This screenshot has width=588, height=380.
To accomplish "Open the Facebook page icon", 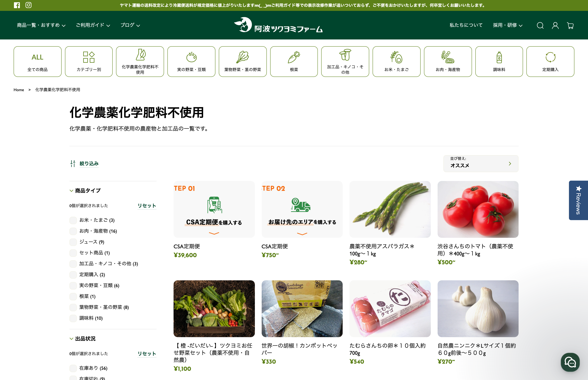I will point(17,5).
